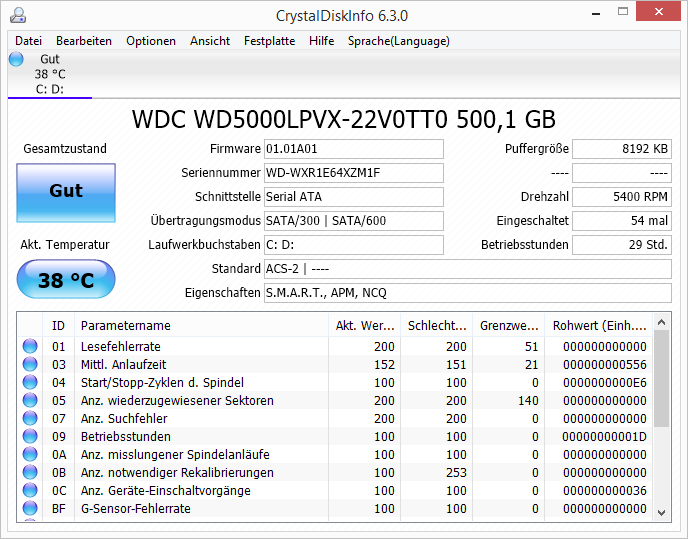Click the status orb for Betriebsstunden row

[30, 436]
